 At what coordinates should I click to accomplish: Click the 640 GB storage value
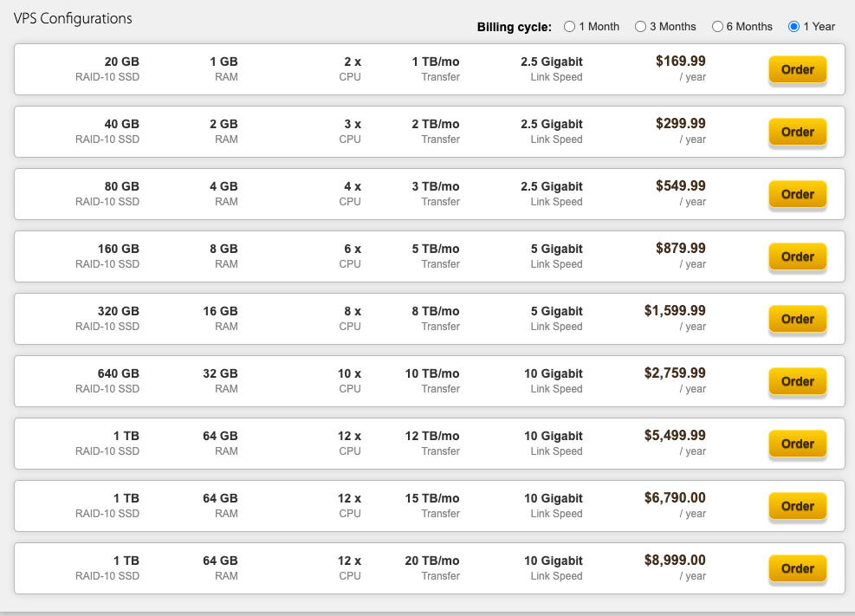[119, 373]
